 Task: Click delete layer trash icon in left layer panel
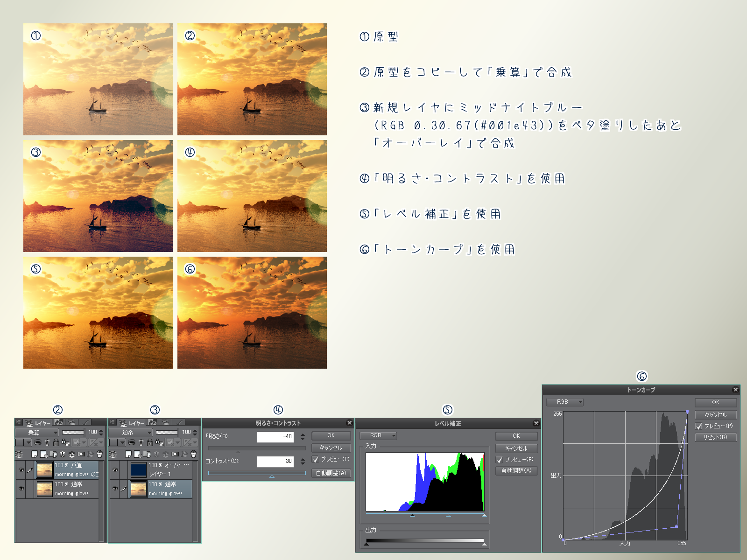click(x=99, y=454)
